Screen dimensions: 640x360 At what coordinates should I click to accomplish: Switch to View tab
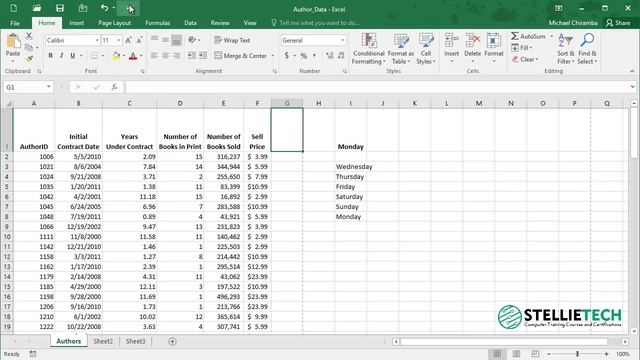point(250,23)
